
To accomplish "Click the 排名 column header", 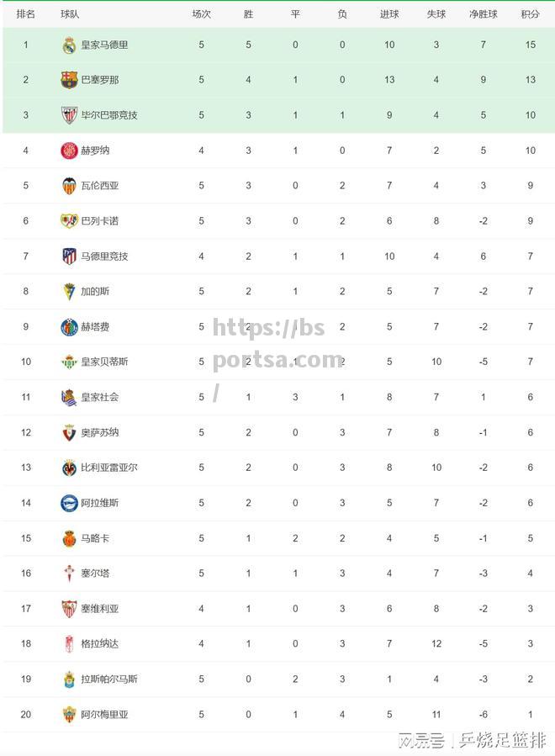I will (25, 14).
